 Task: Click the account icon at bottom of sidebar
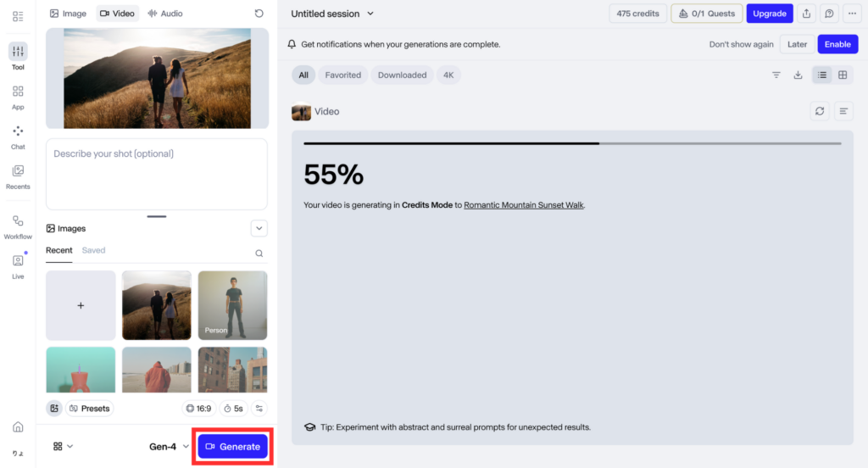point(18,453)
